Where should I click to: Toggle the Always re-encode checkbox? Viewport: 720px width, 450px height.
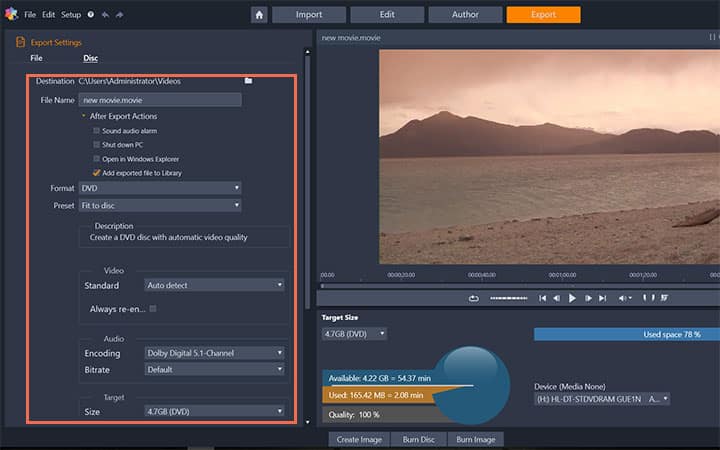tap(153, 309)
